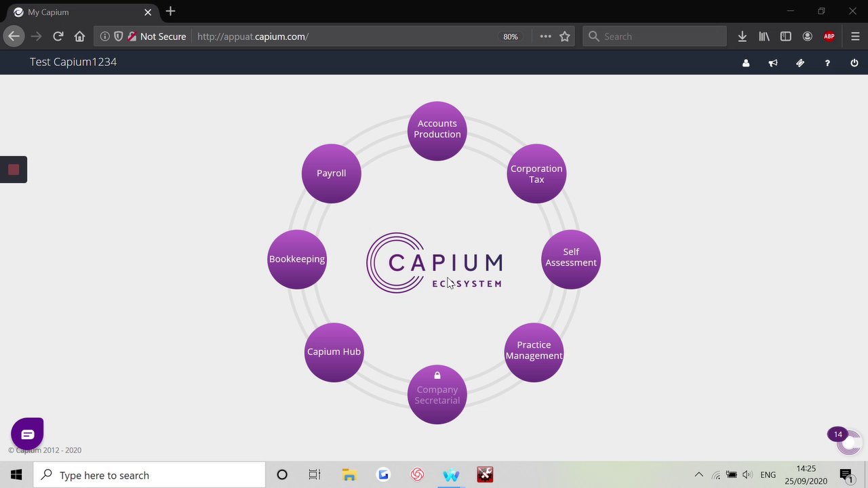This screenshot has height=488, width=868.
Task: Open the Bookkeeping module
Action: [x=297, y=259]
